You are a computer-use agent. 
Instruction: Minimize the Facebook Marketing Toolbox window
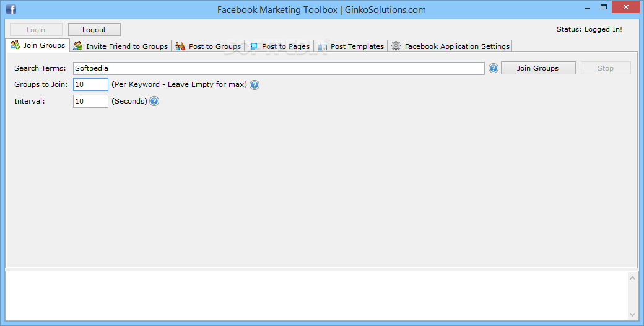pos(587,7)
